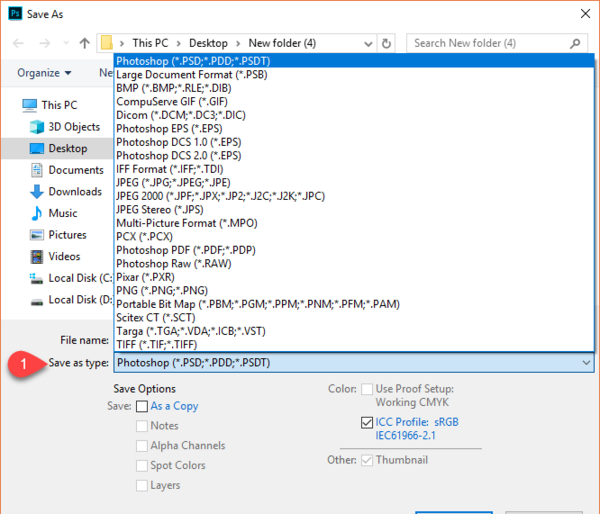
Task: Click Desktop in the address breadcrumb
Action: 208,43
